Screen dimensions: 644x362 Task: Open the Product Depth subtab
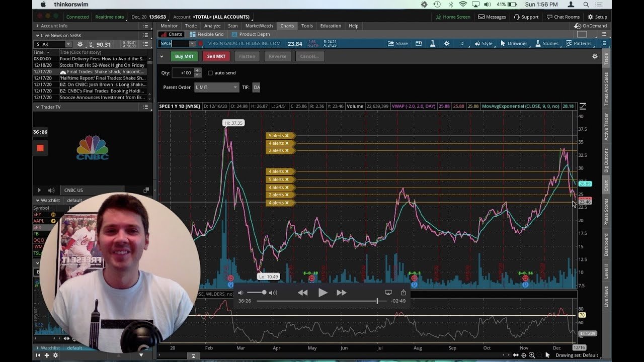point(251,34)
